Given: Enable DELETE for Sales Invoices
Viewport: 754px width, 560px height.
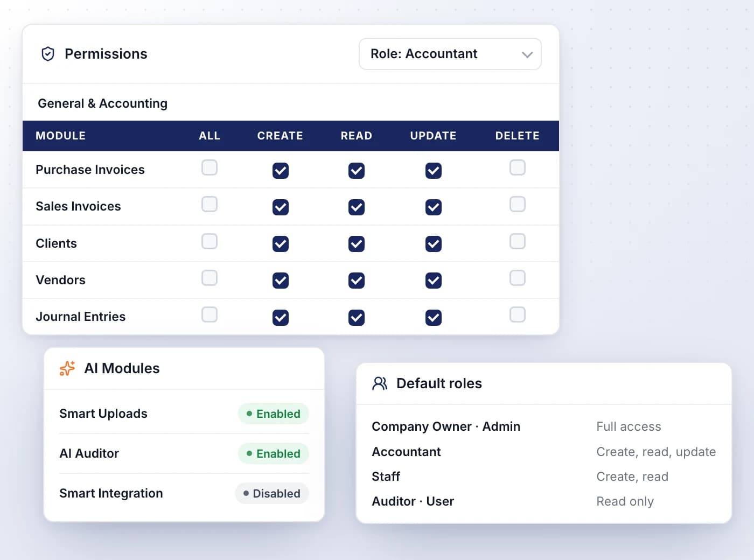Looking at the screenshot, I should coord(518,204).
